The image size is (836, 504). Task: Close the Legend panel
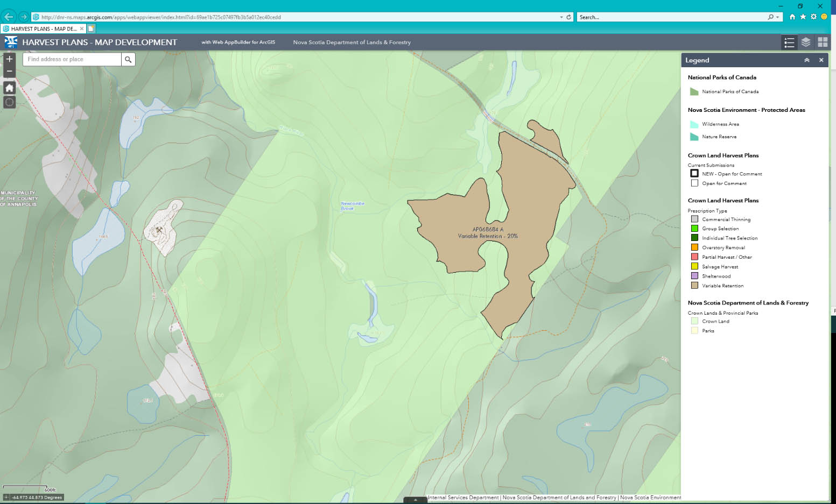point(821,60)
